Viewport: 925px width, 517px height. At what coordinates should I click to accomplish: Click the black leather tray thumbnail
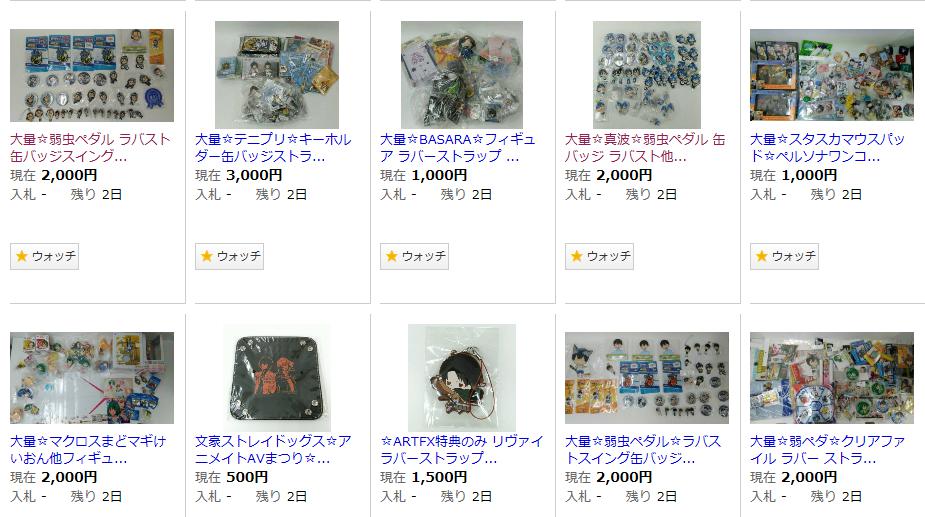coord(277,377)
